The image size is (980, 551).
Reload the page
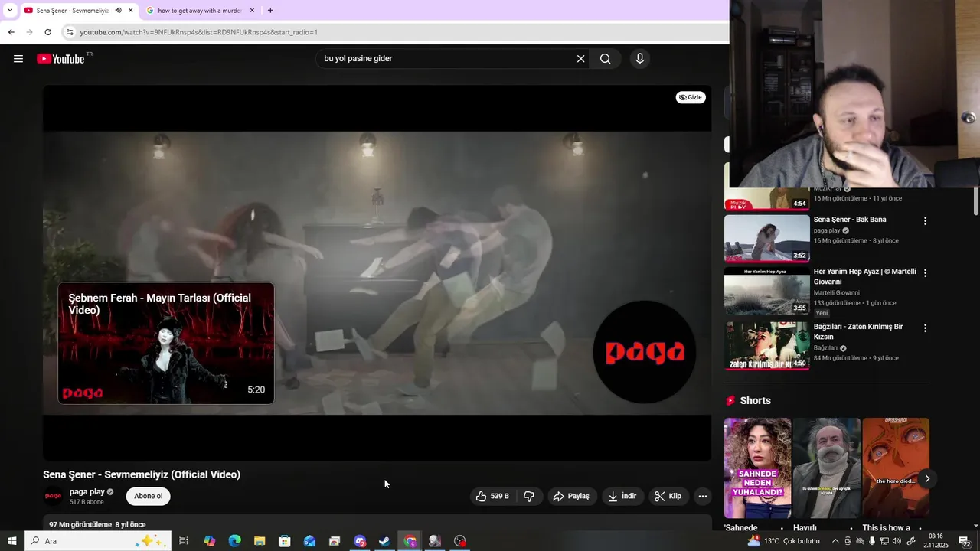pos(47,32)
